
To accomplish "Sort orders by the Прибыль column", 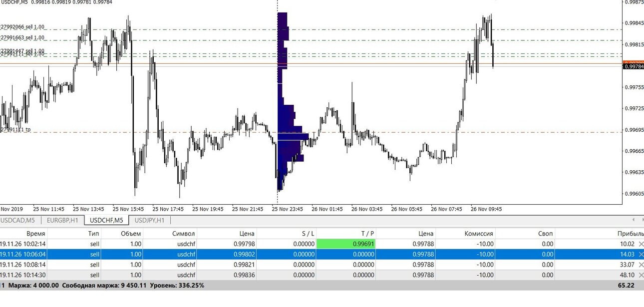I will (x=630, y=234).
